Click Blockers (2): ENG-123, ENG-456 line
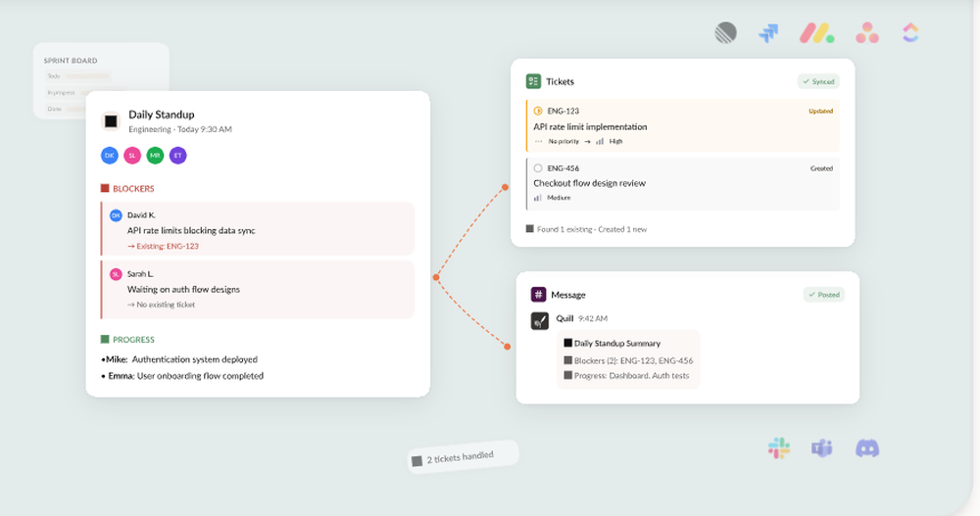Viewport: 980px width, 516px height. [633, 360]
